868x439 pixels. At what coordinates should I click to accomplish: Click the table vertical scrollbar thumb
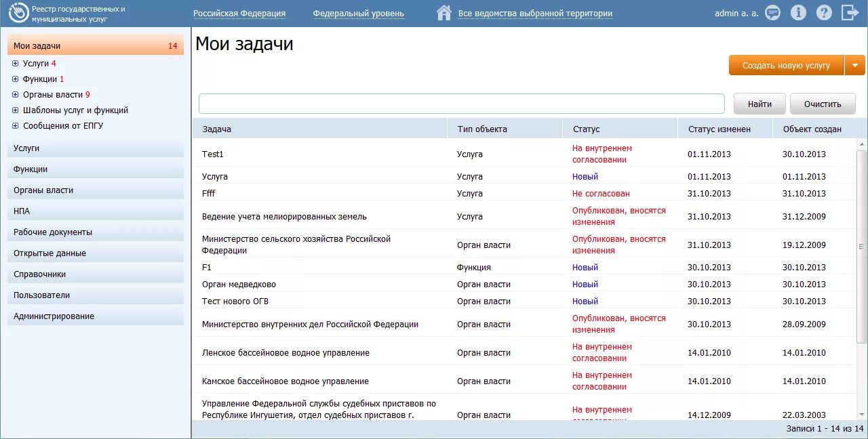tap(862, 247)
